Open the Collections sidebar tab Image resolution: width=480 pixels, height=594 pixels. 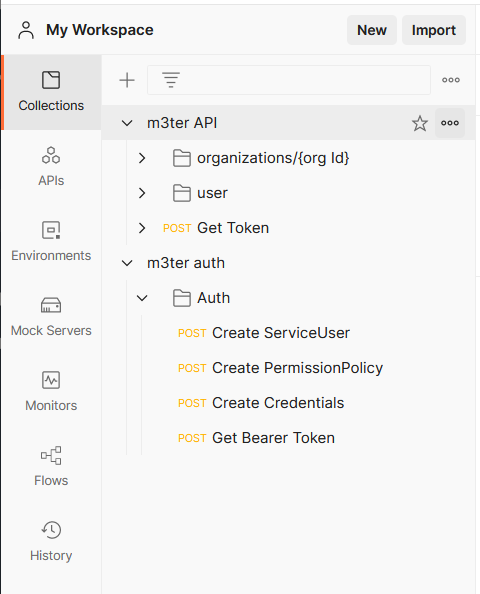(x=51, y=92)
